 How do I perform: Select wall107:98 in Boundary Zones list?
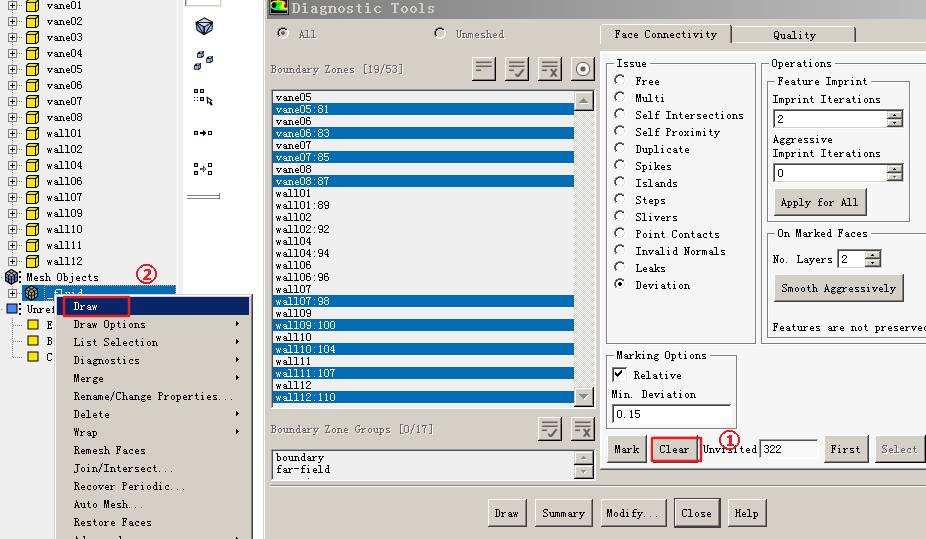click(423, 301)
